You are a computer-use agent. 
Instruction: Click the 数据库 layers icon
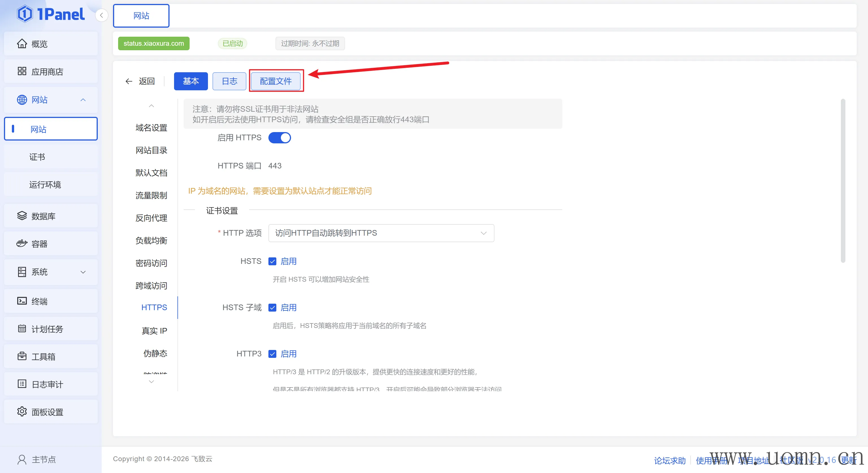click(x=22, y=216)
